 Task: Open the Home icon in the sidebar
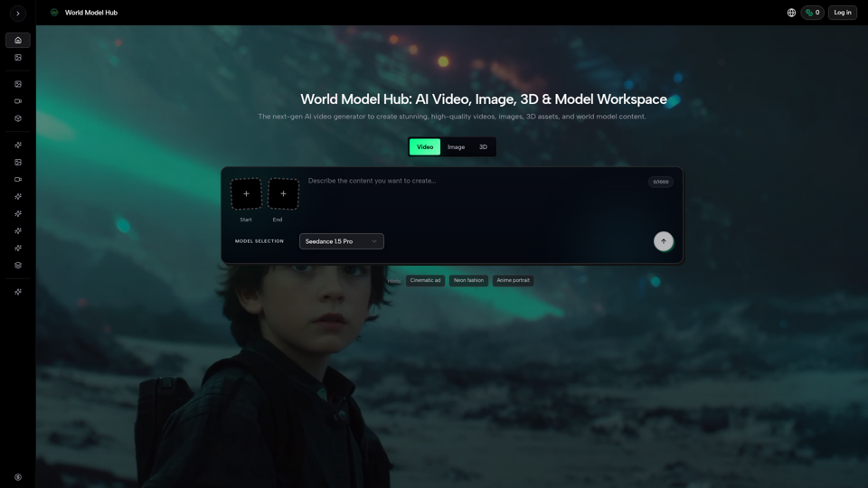click(x=18, y=41)
